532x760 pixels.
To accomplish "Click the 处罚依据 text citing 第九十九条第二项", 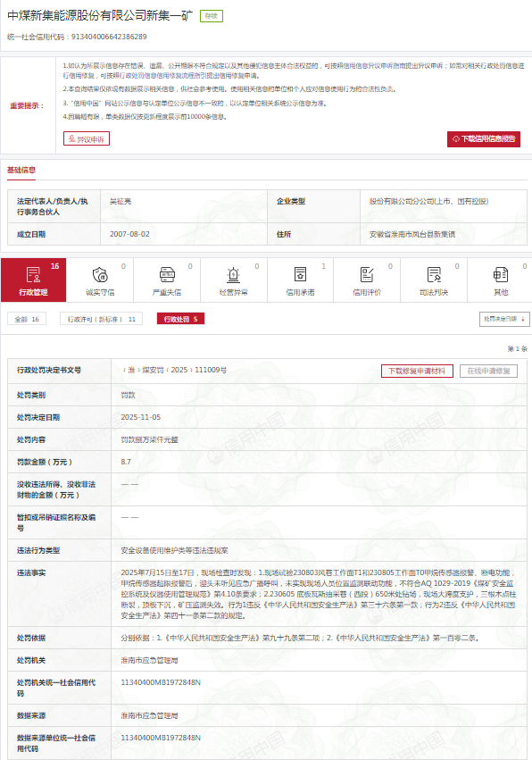I will [300, 638].
